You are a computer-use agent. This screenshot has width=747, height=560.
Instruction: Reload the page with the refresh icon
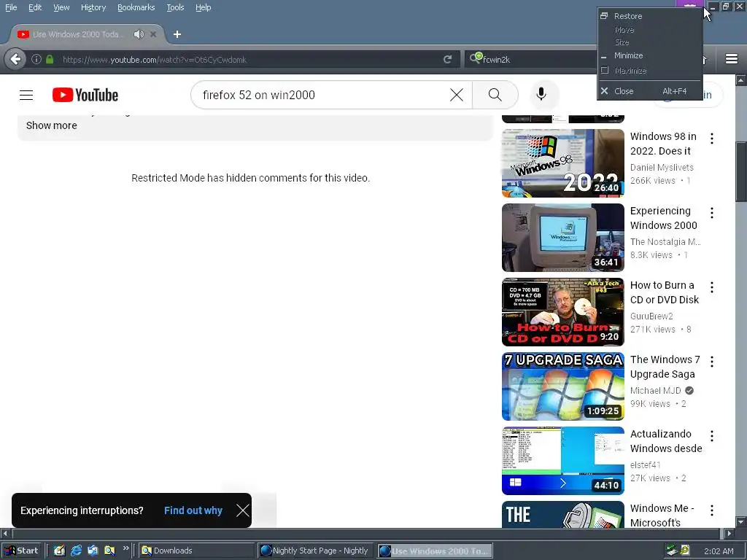tap(447, 60)
